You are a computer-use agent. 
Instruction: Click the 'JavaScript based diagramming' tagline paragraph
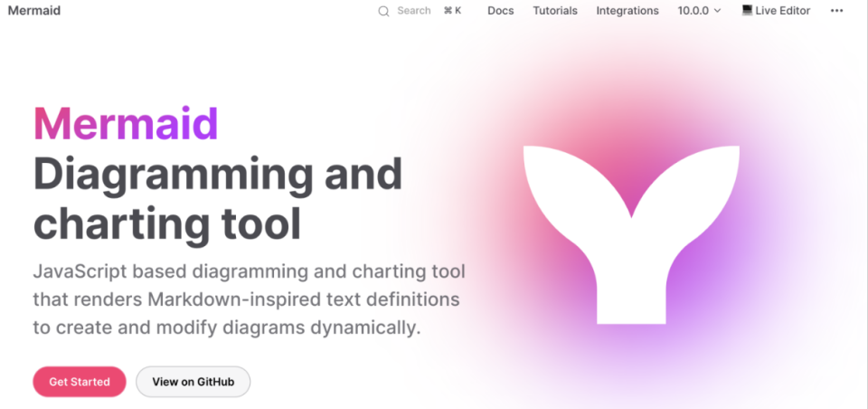coord(250,300)
